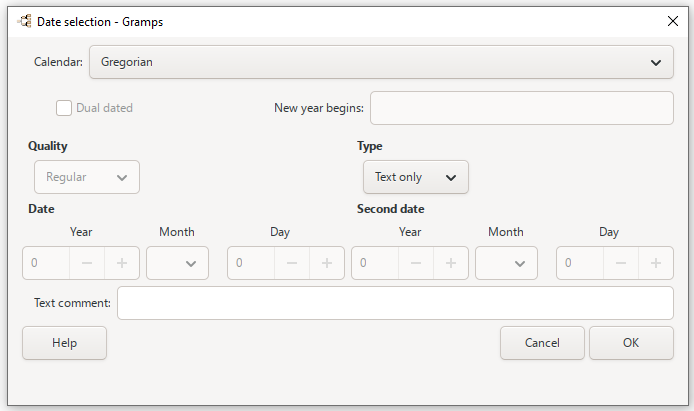This screenshot has width=694, height=411.
Task: Open the Type dropdown showing Text only
Action: click(415, 177)
